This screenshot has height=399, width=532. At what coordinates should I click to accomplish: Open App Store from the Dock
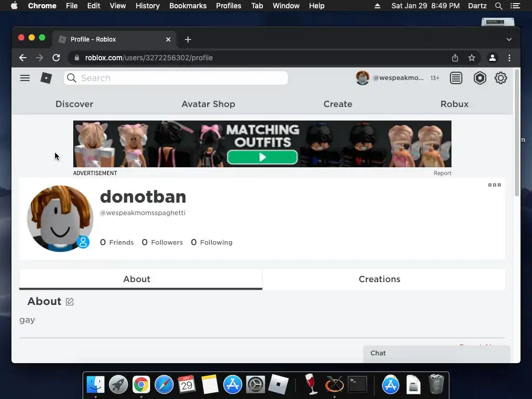[x=233, y=385]
